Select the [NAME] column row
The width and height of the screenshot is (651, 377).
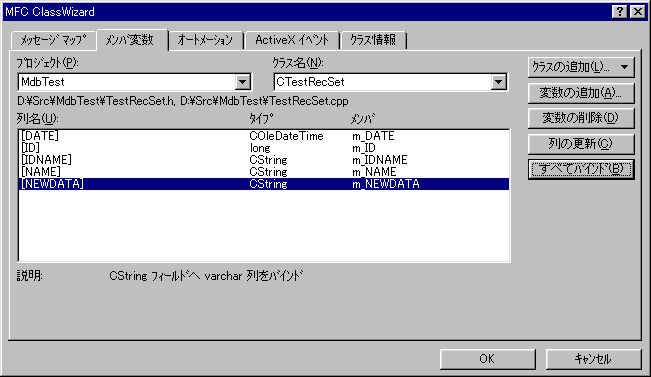point(264,172)
